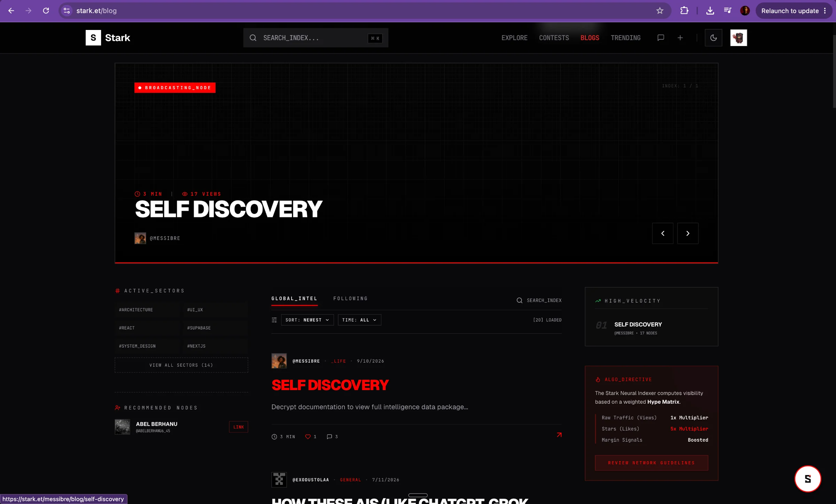Open the browser extensions puzzle icon
The width and height of the screenshot is (836, 504).
click(x=684, y=11)
